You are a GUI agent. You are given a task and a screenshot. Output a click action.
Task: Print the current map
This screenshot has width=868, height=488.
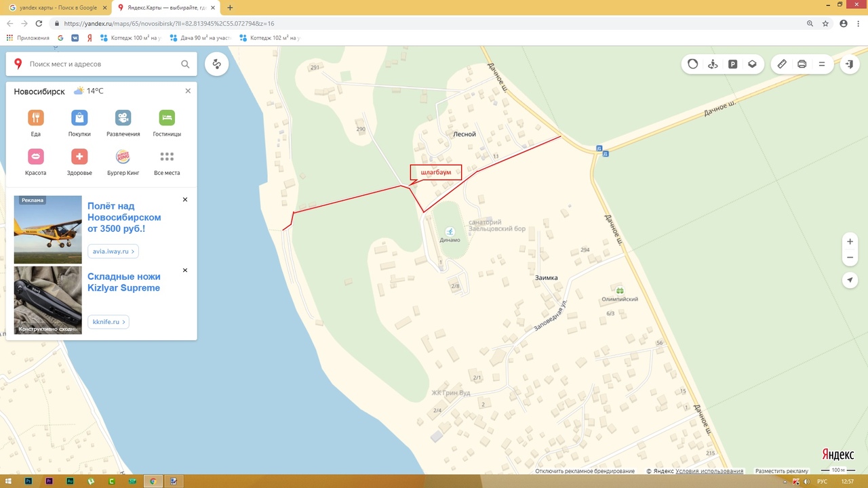[802, 64]
